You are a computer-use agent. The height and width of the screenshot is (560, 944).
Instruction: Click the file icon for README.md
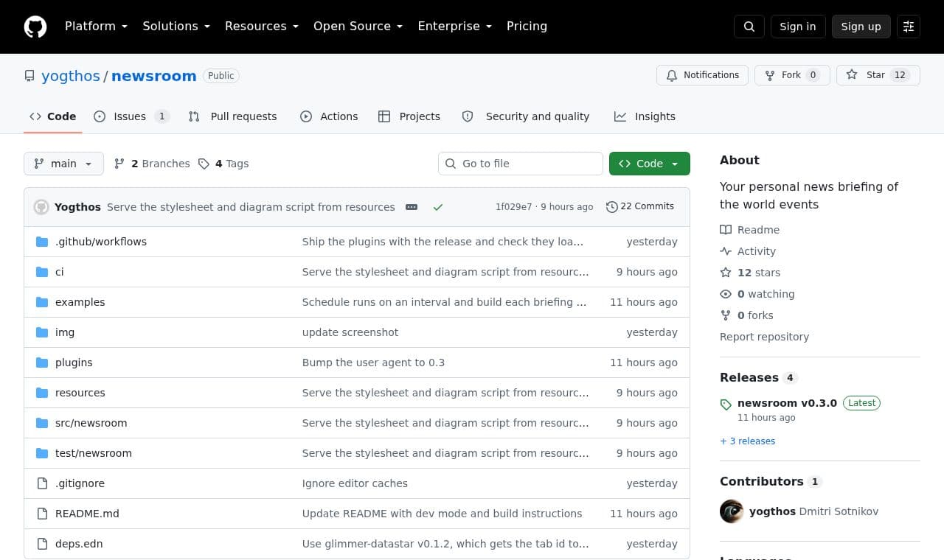point(42,514)
